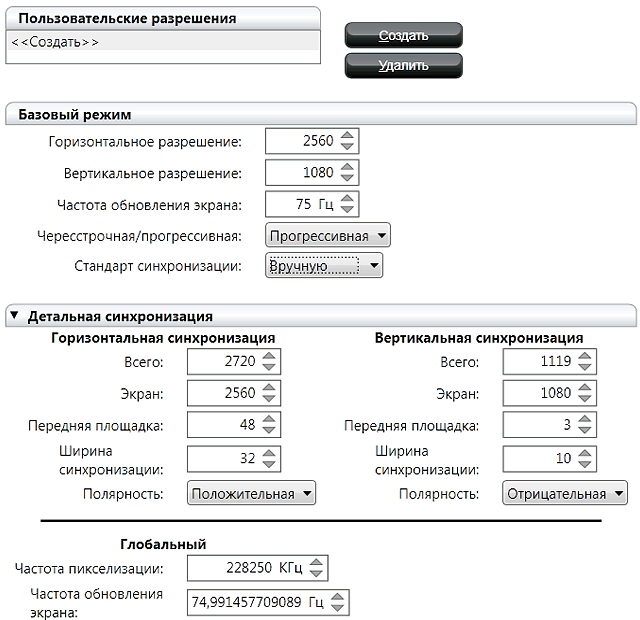Viewport: 640px width, 620px height.
Task: Click the Создать button
Action: [403, 36]
